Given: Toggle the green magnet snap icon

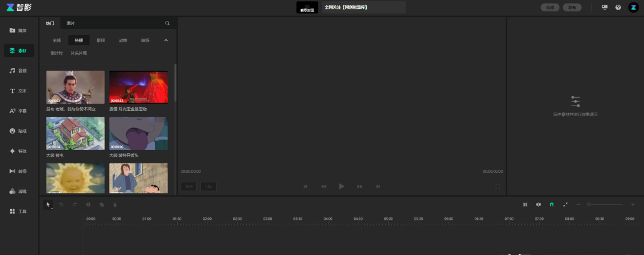Looking at the screenshot, I should [x=552, y=204].
